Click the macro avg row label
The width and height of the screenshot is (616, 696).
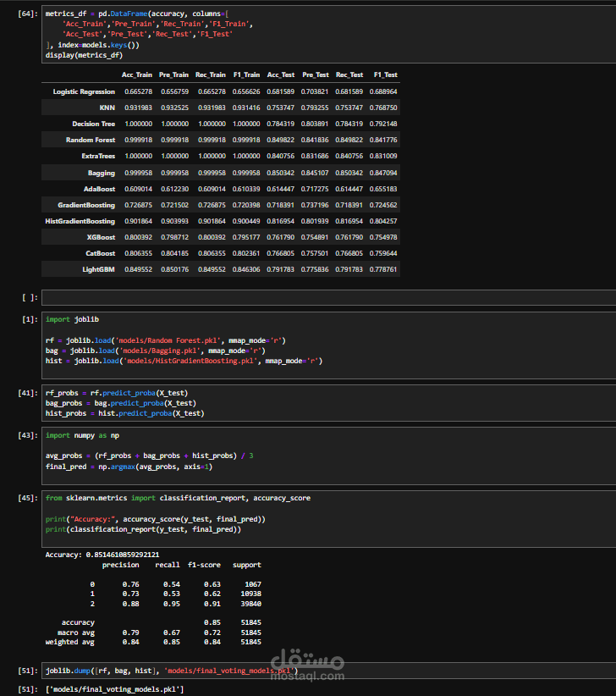76,632
